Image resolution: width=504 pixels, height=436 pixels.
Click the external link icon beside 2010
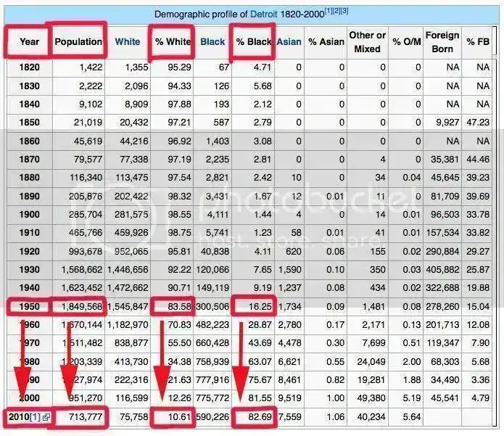coord(45,417)
